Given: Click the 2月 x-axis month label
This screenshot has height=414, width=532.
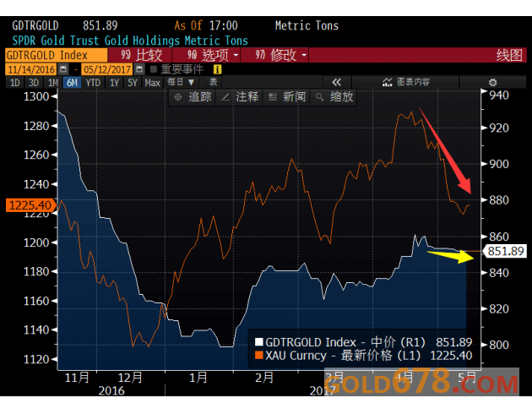Looking at the screenshot, I should (x=264, y=378).
